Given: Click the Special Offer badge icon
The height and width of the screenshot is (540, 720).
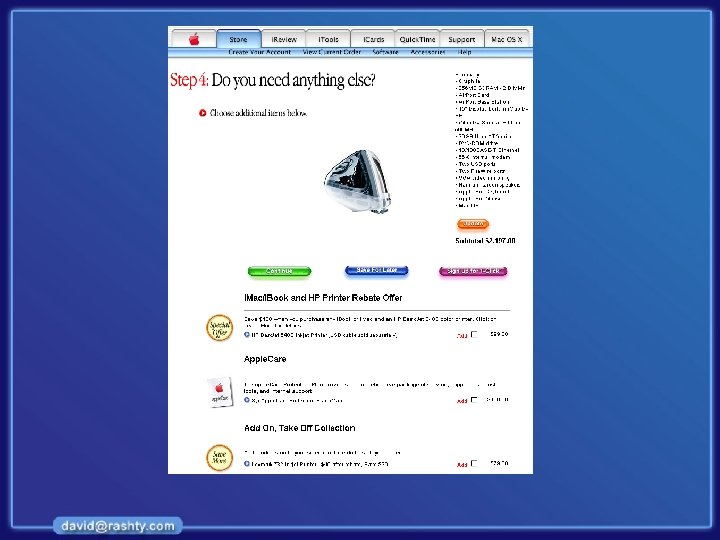Looking at the screenshot, I should (219, 327).
